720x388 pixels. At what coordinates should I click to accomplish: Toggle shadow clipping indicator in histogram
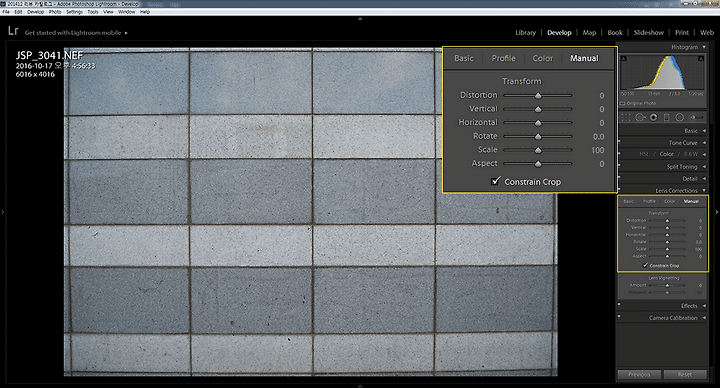pos(624,58)
